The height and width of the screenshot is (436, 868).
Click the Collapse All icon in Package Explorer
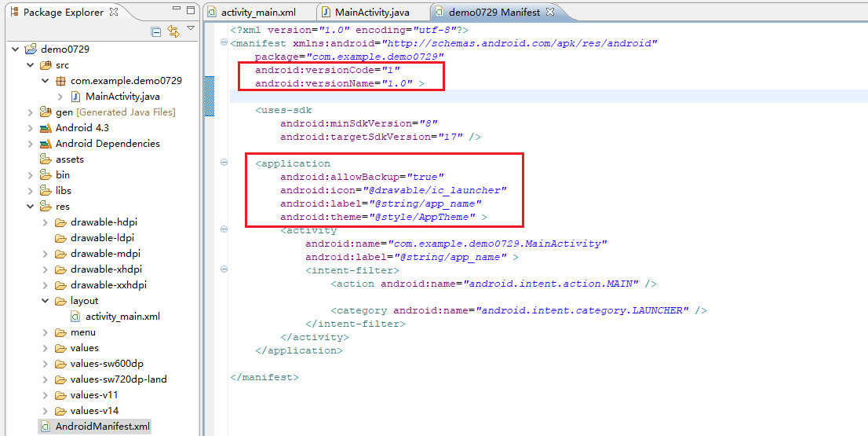156,31
